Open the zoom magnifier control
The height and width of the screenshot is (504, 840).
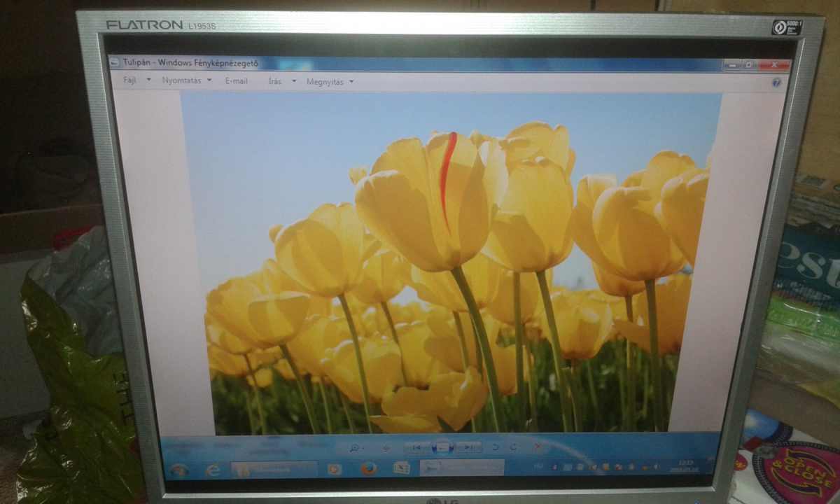point(356,447)
